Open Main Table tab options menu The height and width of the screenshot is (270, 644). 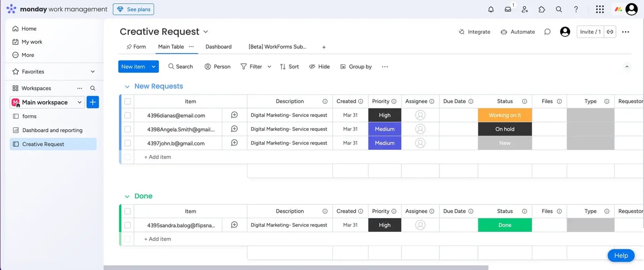tap(191, 46)
